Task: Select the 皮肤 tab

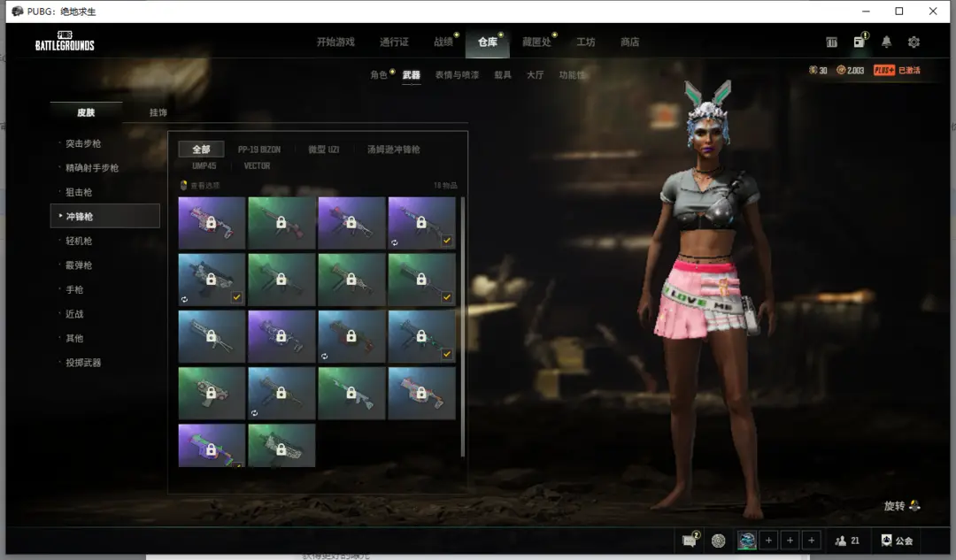Action: [86, 112]
